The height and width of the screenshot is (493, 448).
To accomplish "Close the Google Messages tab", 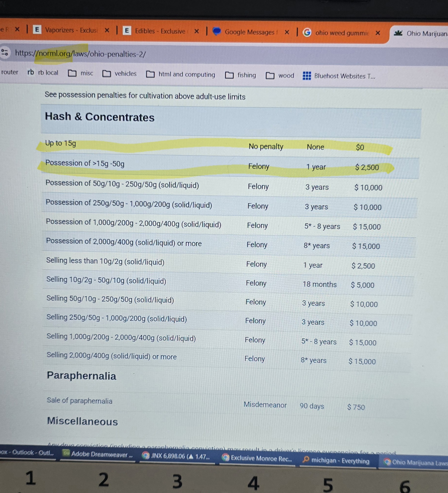I will coord(287,32).
